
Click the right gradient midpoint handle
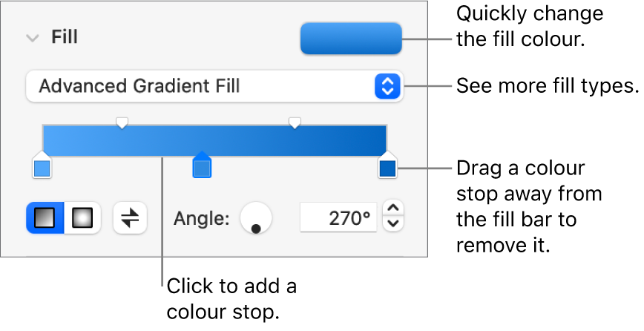click(x=295, y=121)
